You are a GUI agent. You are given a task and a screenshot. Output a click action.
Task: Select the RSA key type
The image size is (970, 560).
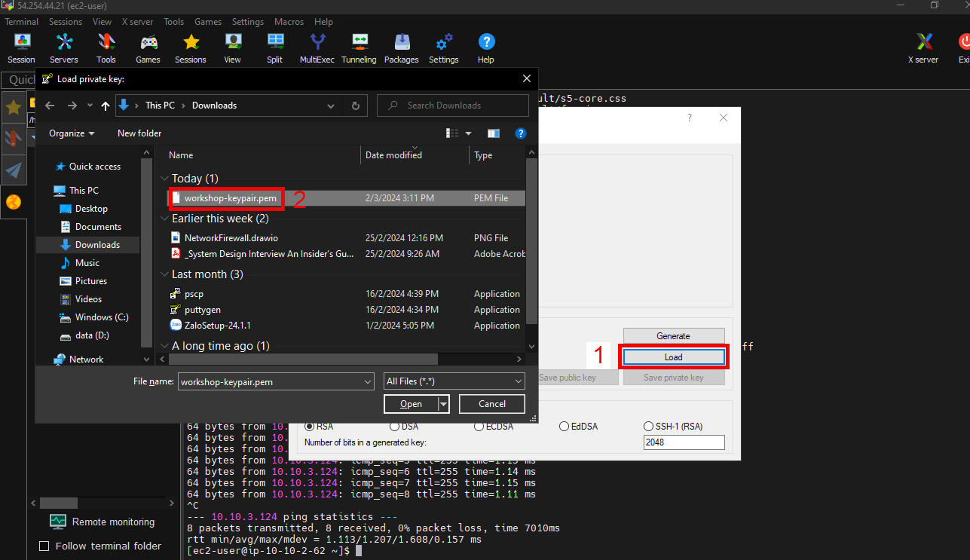click(x=309, y=426)
